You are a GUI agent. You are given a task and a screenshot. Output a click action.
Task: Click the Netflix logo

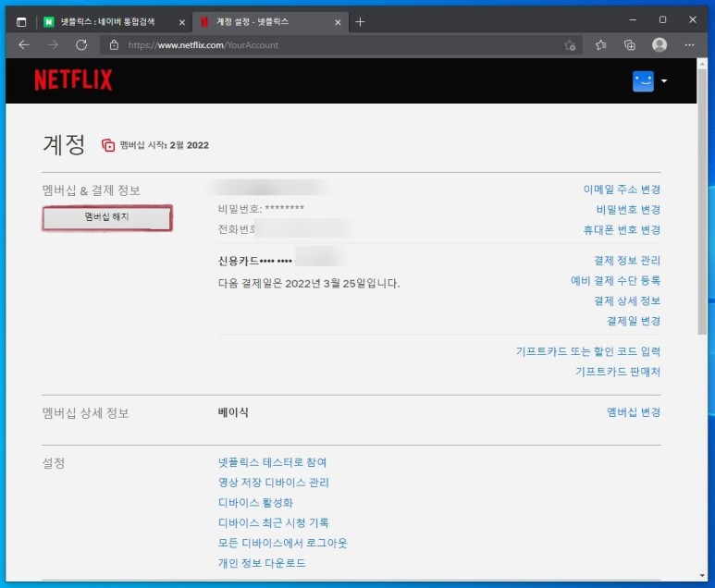click(73, 80)
